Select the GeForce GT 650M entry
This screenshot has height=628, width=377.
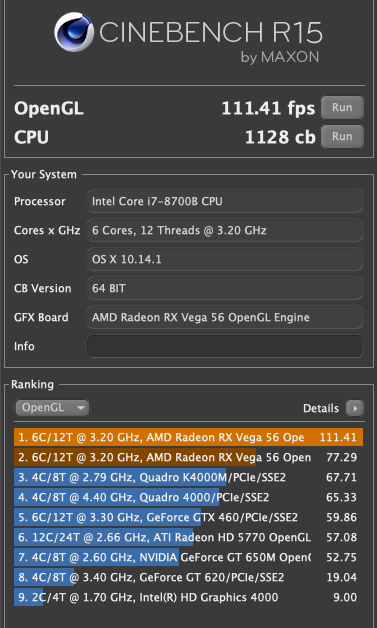click(x=188, y=558)
